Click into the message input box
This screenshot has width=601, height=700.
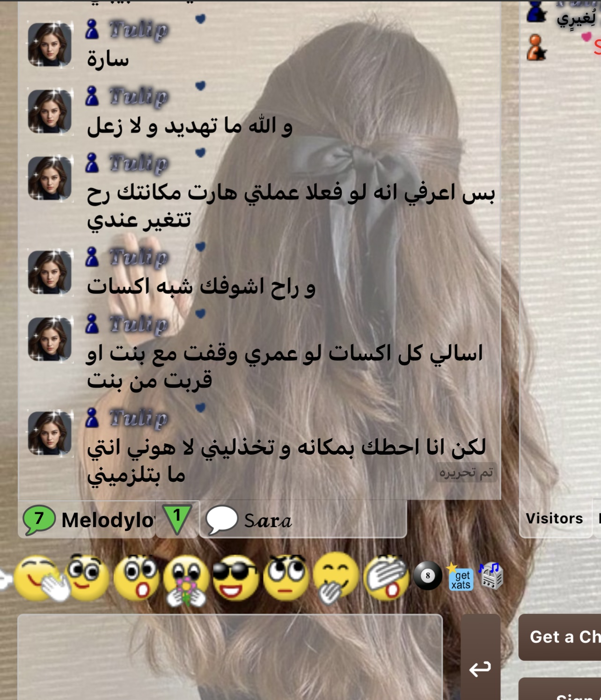tap(230, 657)
